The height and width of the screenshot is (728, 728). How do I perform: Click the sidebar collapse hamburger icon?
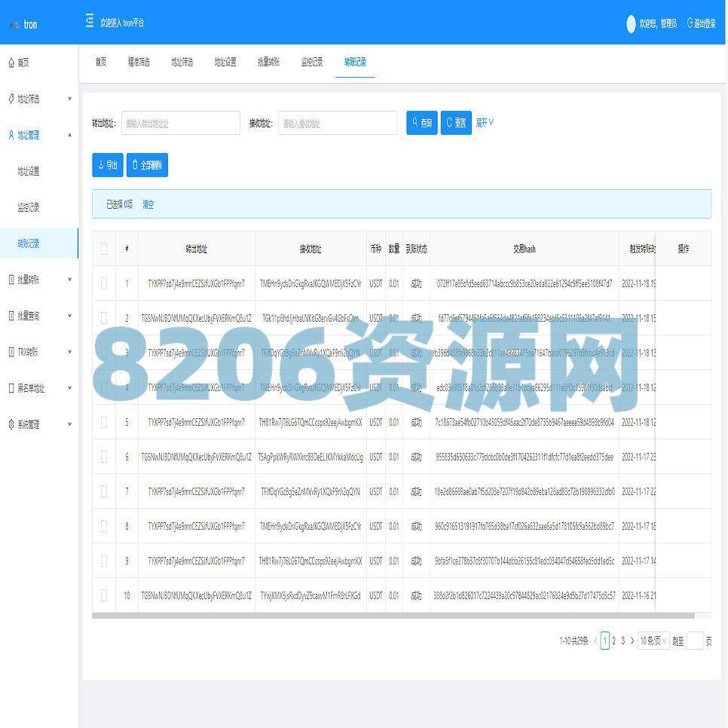point(89,22)
